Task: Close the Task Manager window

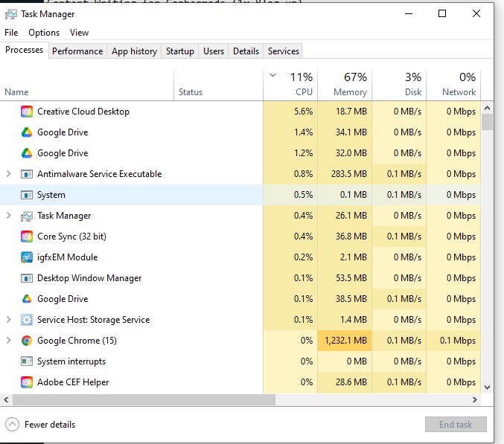Action: click(x=476, y=14)
